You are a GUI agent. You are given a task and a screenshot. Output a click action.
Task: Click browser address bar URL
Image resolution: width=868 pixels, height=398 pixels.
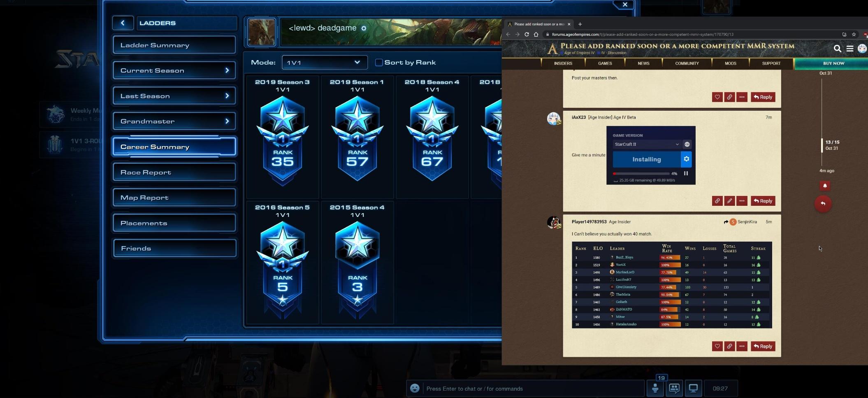643,35
